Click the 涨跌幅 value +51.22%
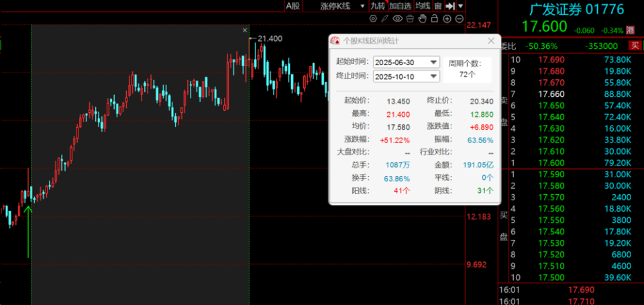The width and height of the screenshot is (644, 305). point(394,140)
